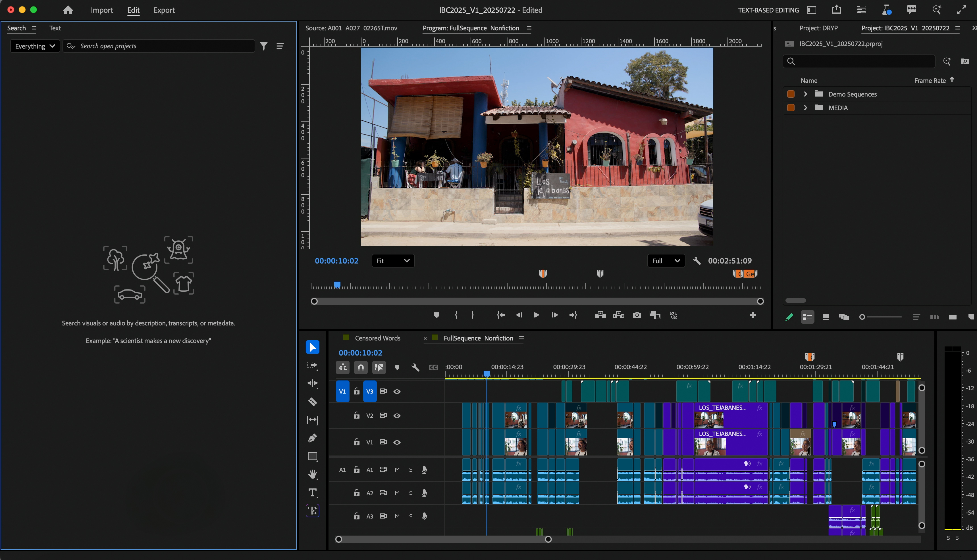Select the Hand tool
Screen dimensions: 977x560
pos(313,474)
